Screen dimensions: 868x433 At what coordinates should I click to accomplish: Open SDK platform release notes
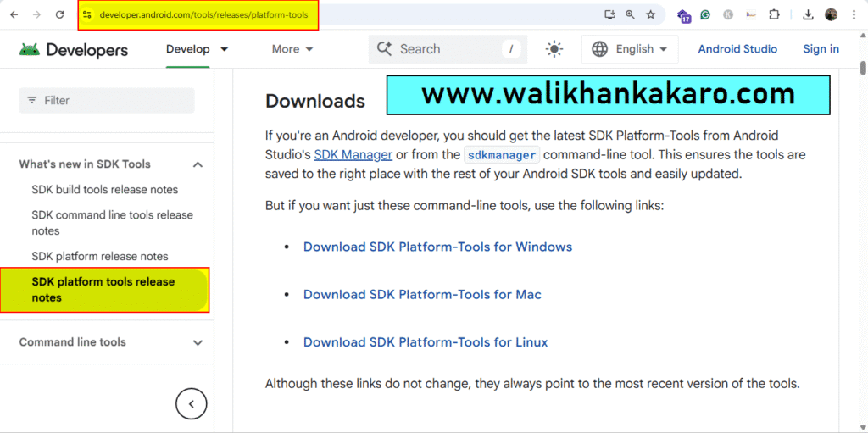[100, 257]
